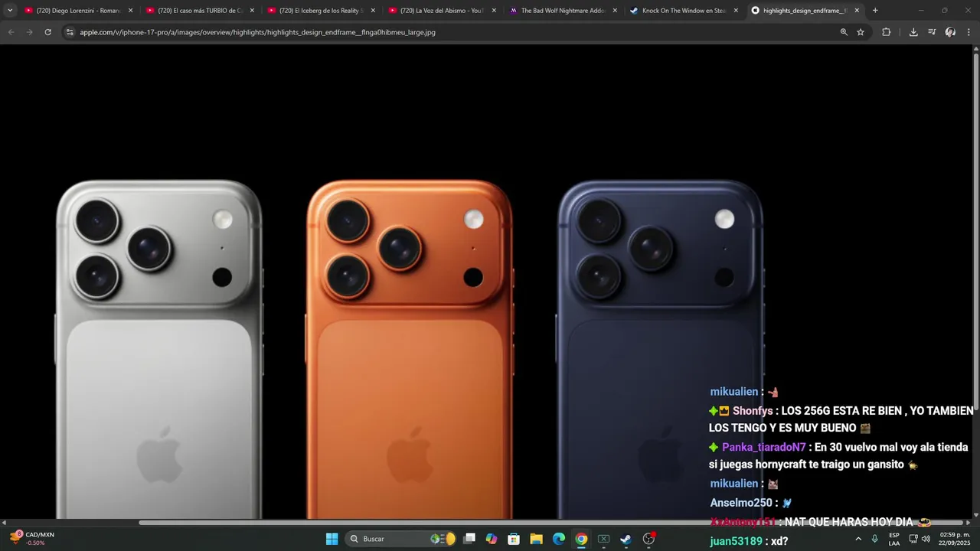
Task: Click the orange iPhone image
Action: coord(410,350)
